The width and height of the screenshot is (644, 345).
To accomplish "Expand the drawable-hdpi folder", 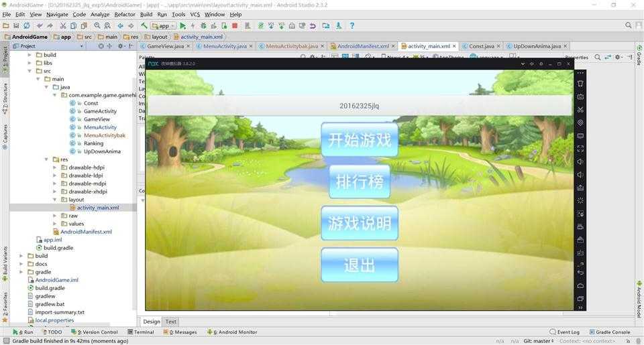I will 54,167.
